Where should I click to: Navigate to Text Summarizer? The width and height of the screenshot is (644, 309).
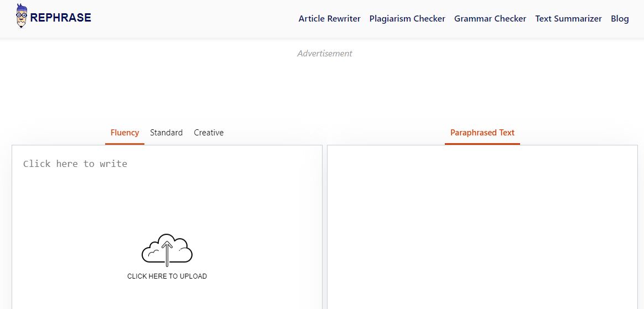568,19
